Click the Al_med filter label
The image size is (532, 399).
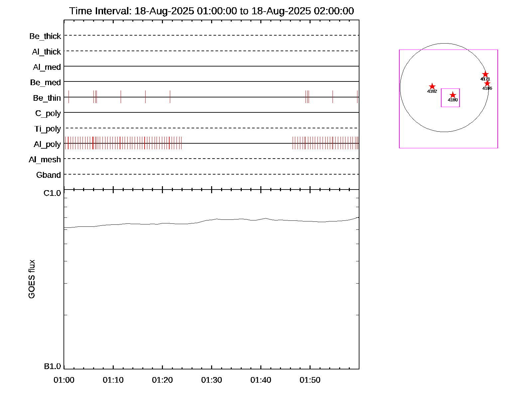(47, 67)
